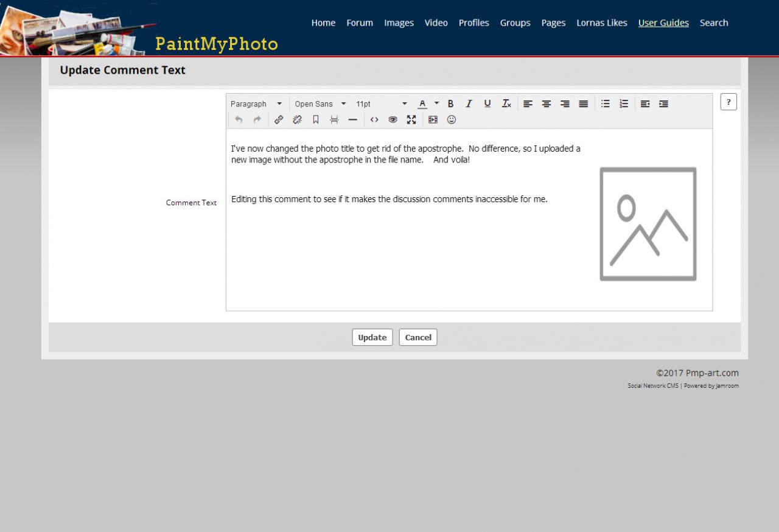Insert a numbered list
Viewport: 779px width, 532px height.
click(x=624, y=104)
